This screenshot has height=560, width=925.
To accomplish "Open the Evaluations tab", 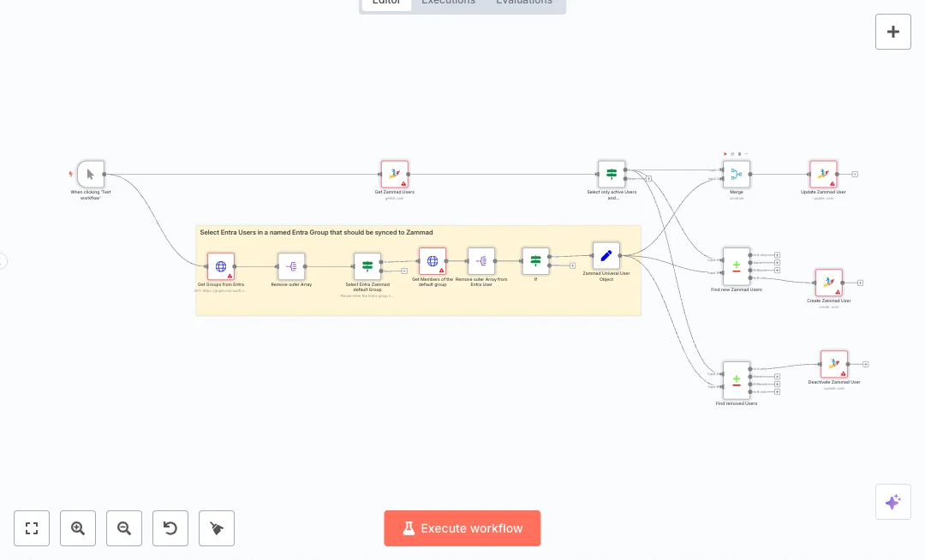I will pyautogui.click(x=524, y=3).
